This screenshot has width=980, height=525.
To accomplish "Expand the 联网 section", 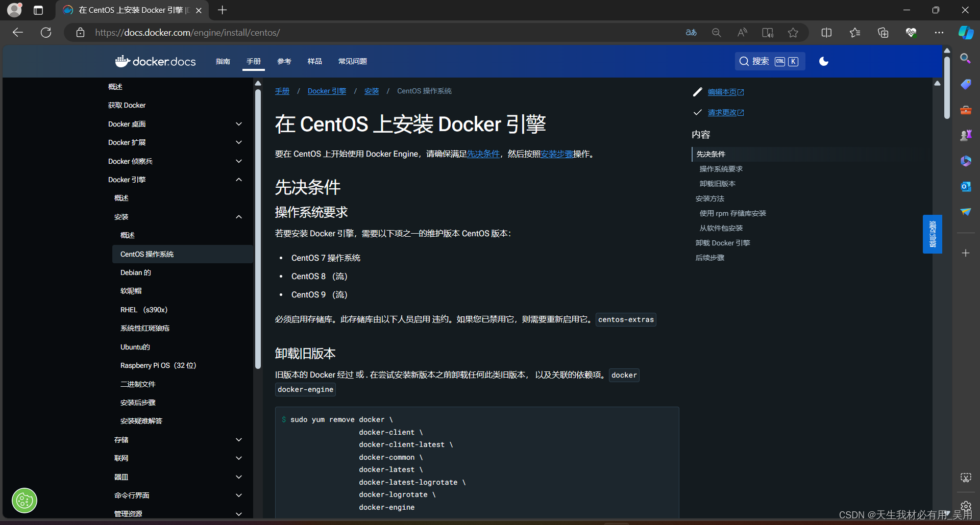I will (238, 458).
